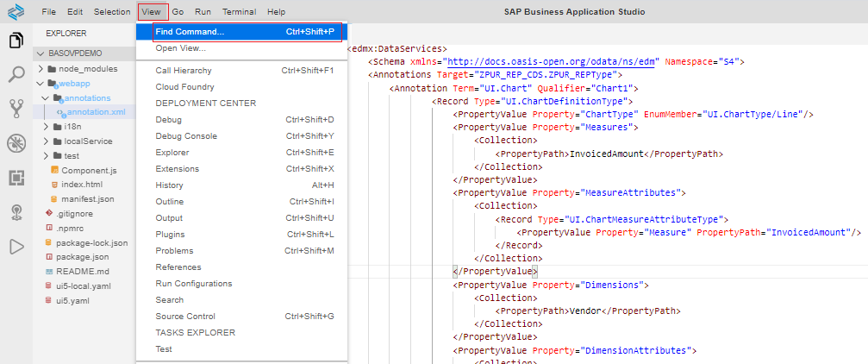Select History menu entry
The image size is (868, 364).
click(x=241, y=185)
